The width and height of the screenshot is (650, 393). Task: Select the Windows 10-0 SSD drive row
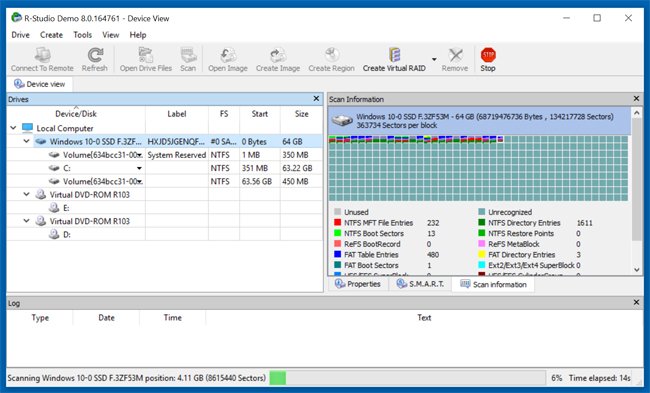165,141
